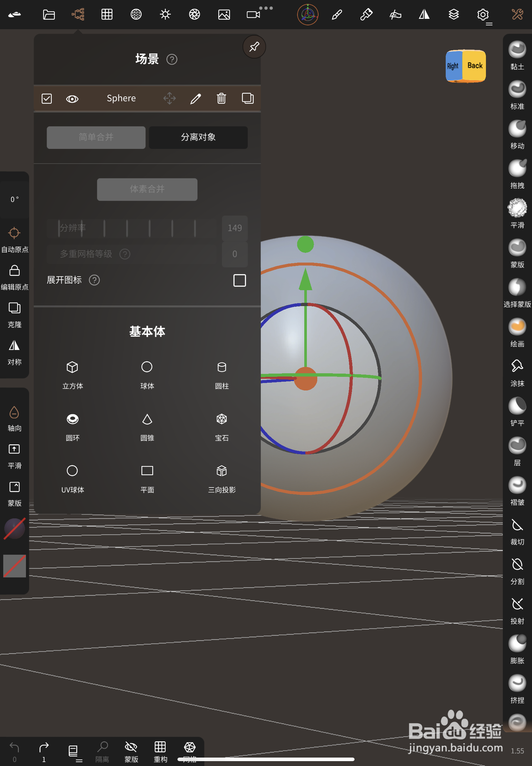Open help for 场景 panel
Image resolution: width=532 pixels, height=766 pixels.
click(x=172, y=59)
